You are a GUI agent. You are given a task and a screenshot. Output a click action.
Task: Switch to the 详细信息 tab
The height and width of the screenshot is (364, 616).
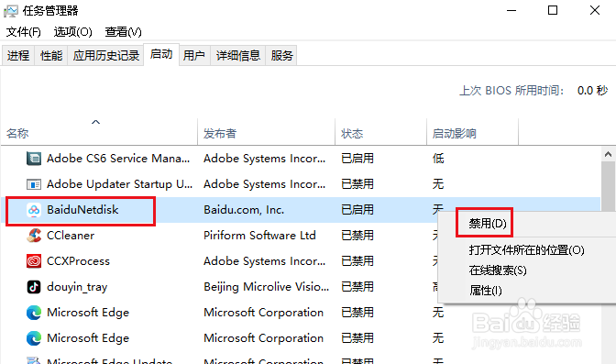point(238,55)
